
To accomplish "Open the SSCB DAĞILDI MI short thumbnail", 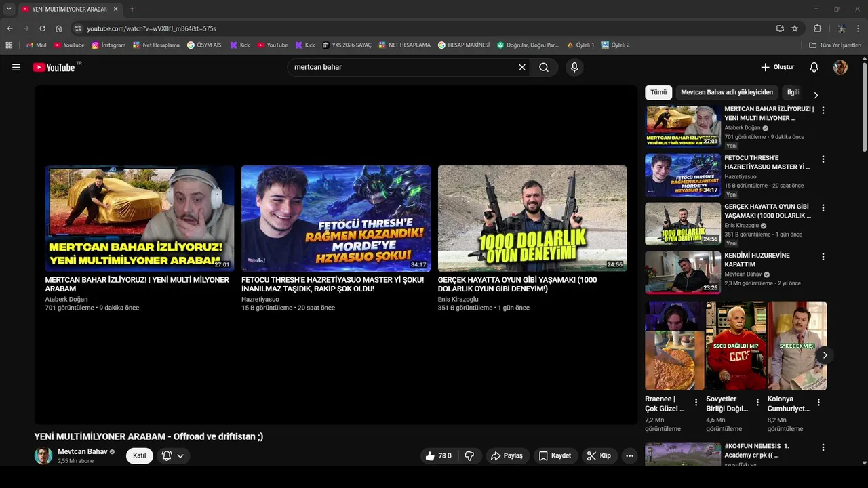I will coord(736,346).
